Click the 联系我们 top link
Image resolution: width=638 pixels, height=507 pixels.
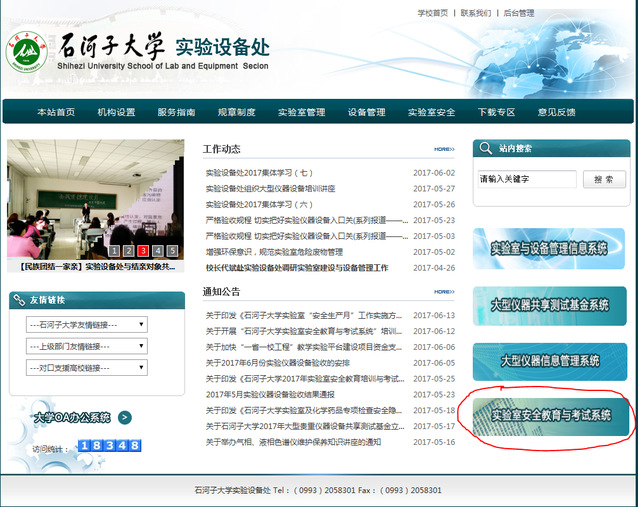point(476,13)
